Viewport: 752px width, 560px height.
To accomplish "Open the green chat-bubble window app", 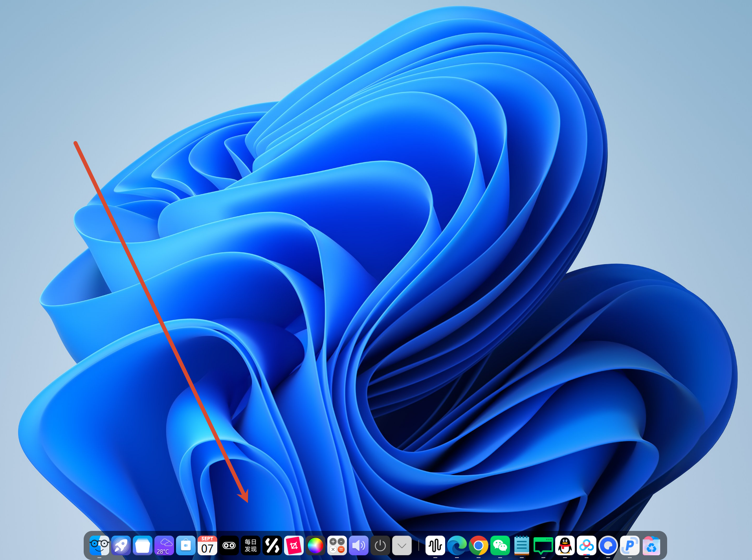I will [x=543, y=545].
